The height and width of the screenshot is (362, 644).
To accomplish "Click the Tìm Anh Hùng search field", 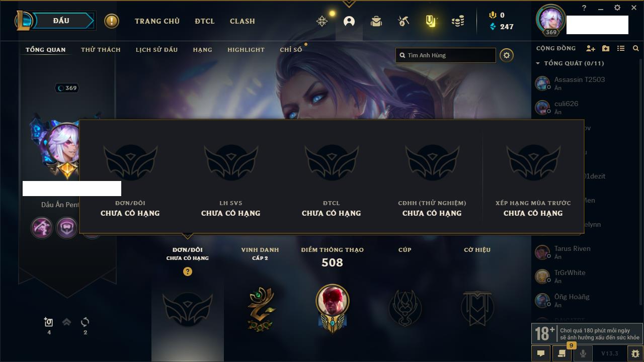I will [446, 55].
